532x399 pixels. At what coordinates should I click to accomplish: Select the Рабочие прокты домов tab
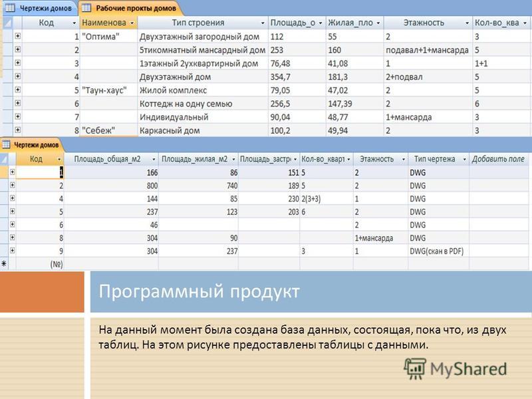[x=130, y=8]
